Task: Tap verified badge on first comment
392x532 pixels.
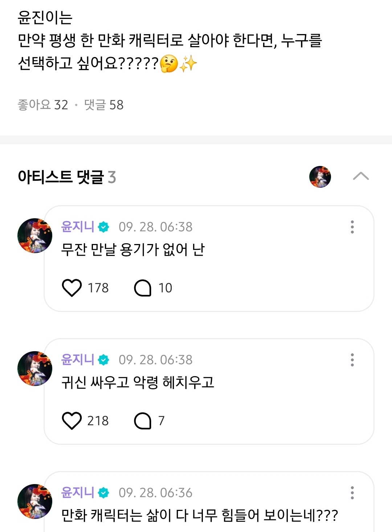Action: click(104, 227)
